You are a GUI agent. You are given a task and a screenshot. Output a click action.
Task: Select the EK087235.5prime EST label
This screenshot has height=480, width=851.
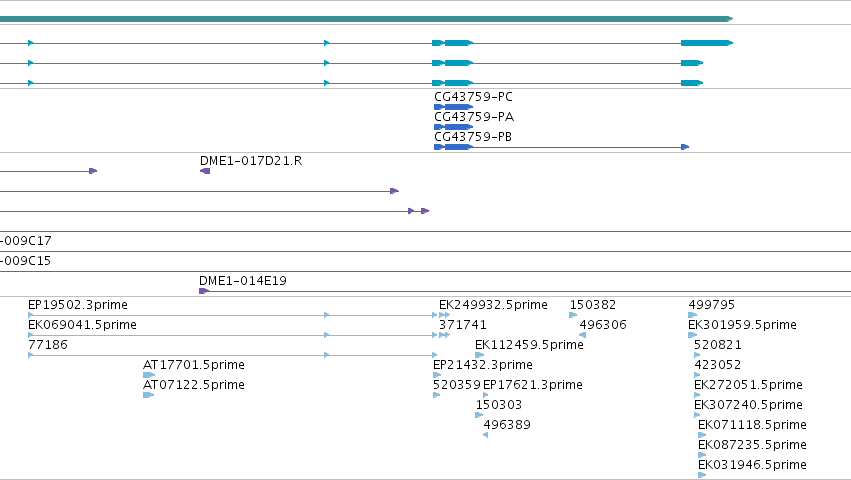(x=752, y=445)
